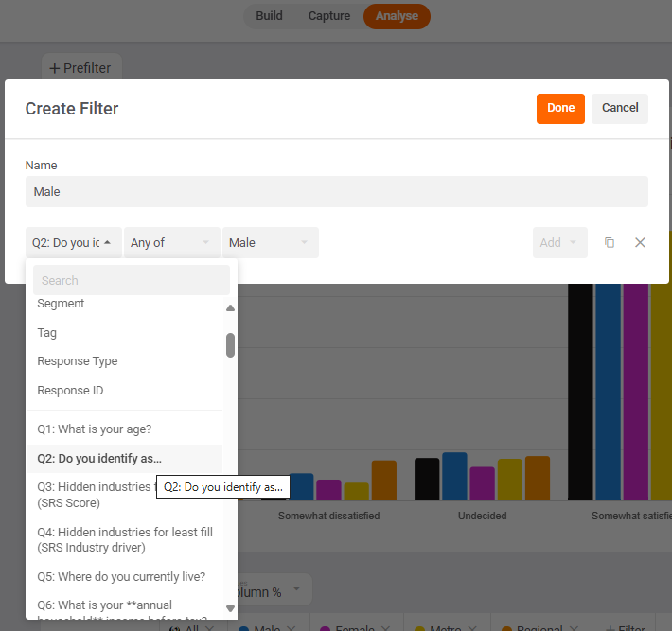Choose Q3: Hidden industries (SRS Score)
Image resolution: width=672 pixels, height=631 pixels.
[x=125, y=495]
